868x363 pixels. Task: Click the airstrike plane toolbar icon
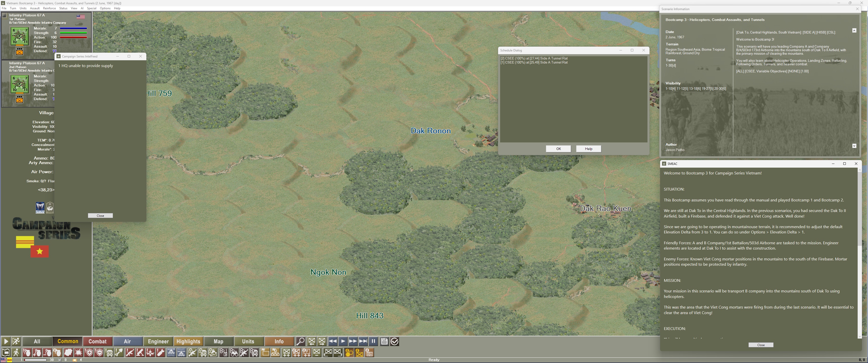[x=150, y=353]
